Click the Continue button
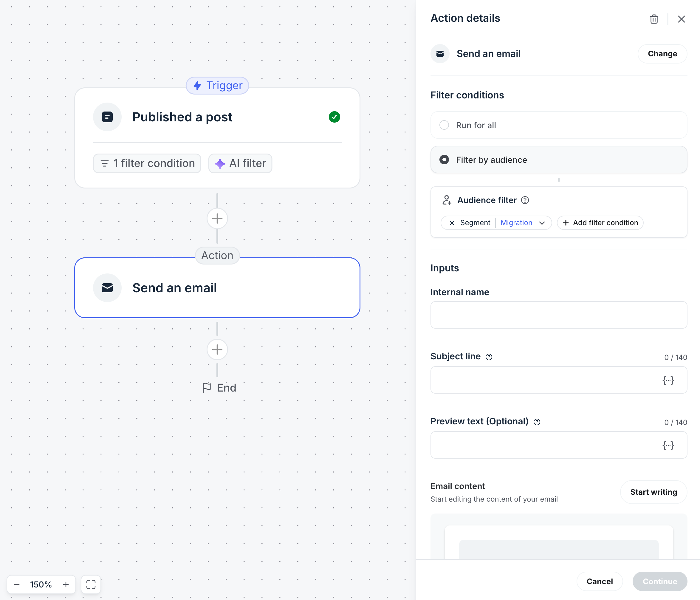Viewport: 700px width, 600px height. coord(659,581)
